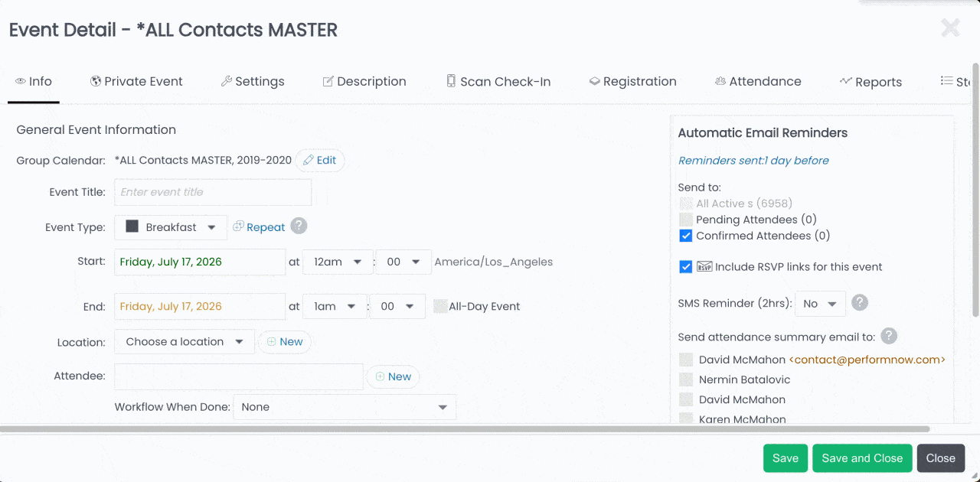Open the Start hour 12am dropdown
Image resolution: width=980 pixels, height=482 pixels.
coord(338,262)
